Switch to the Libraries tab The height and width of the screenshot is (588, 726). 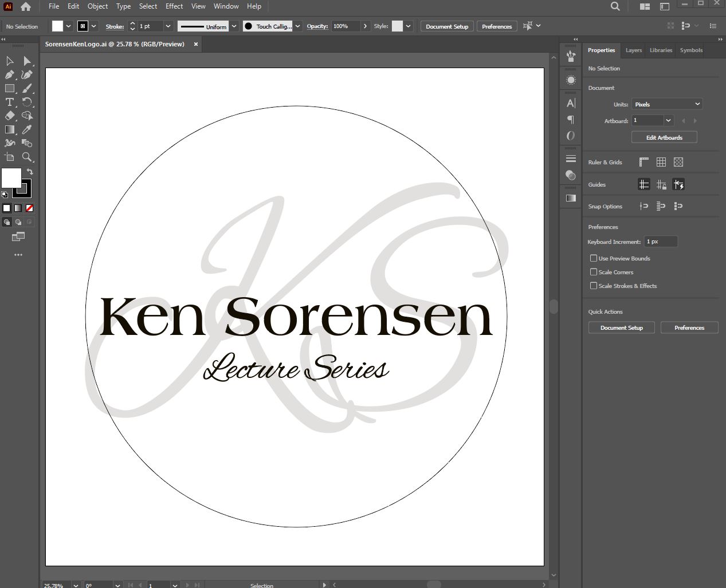(x=661, y=50)
